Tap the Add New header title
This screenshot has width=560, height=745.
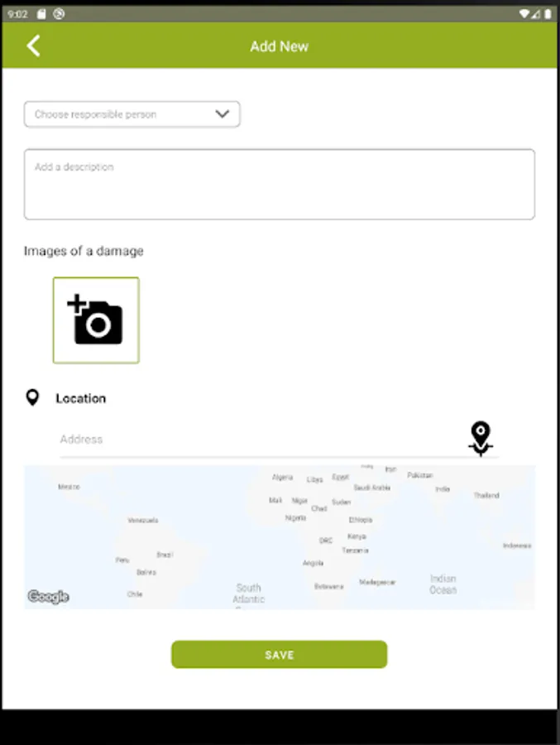(x=279, y=46)
